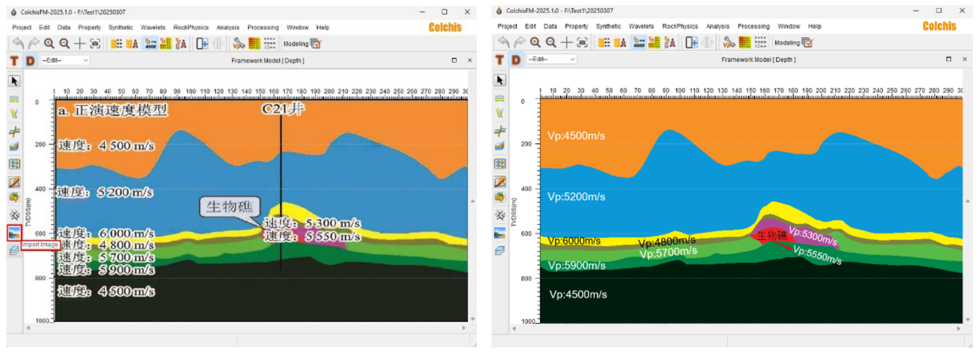Toggle the highlighted 4000 display icon, right window
Viewport: 980px width, 352px height.
pyautogui.click(x=639, y=42)
